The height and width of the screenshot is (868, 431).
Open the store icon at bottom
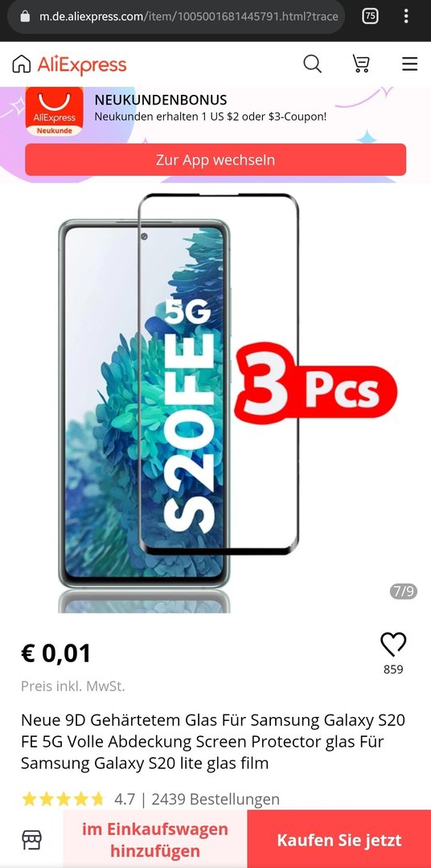pos(31,840)
